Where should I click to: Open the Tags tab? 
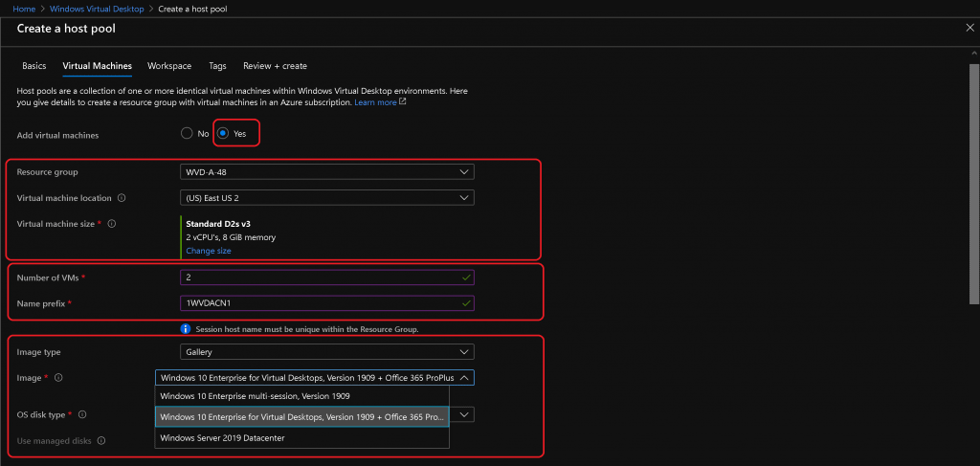pos(217,66)
